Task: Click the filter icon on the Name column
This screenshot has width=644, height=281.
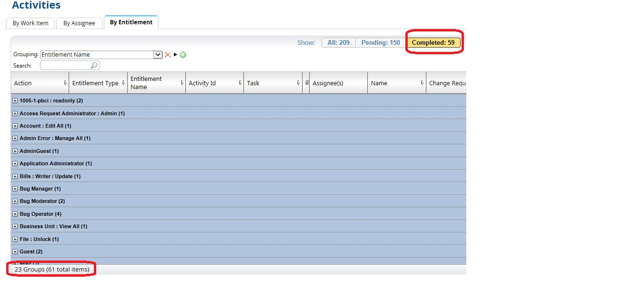Action: pyautogui.click(x=423, y=84)
